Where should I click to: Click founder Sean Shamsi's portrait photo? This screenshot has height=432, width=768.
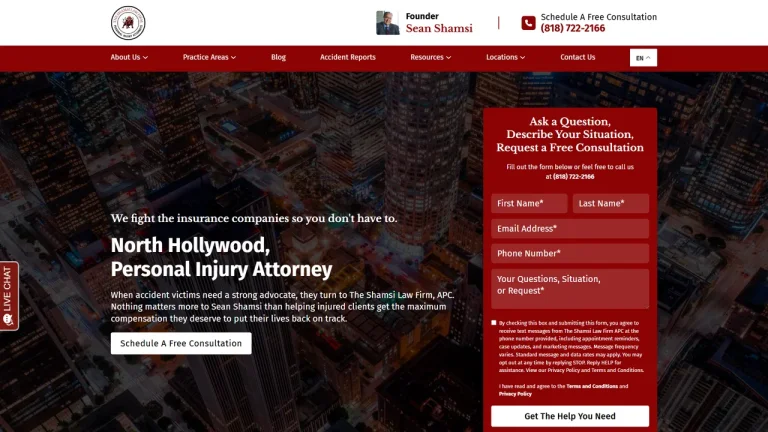(387, 23)
